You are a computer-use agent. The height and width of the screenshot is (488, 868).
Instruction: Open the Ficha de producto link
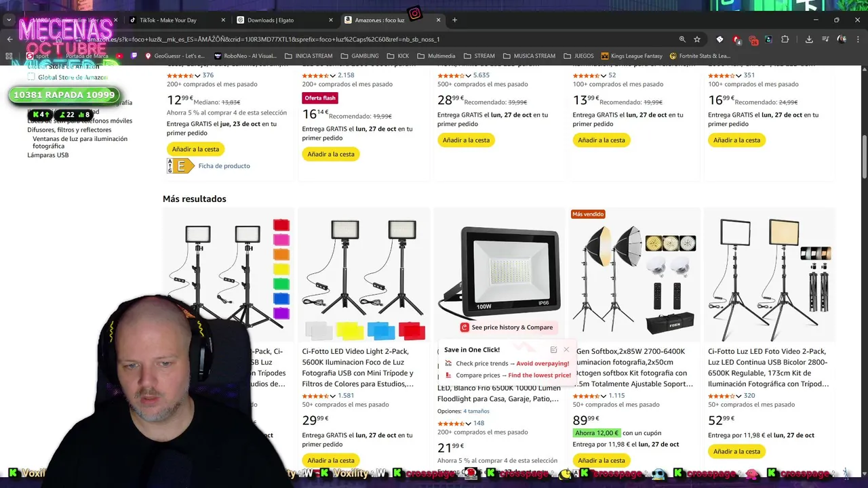[224, 165]
